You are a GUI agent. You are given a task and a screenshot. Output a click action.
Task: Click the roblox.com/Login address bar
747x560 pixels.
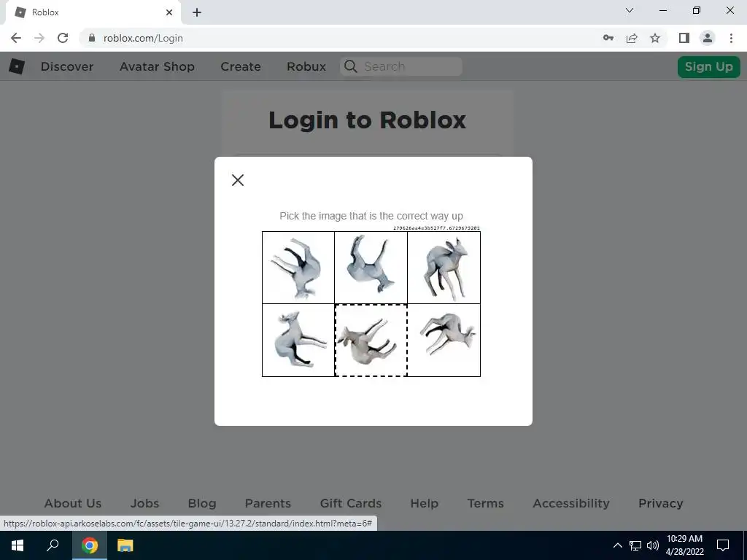143,38
